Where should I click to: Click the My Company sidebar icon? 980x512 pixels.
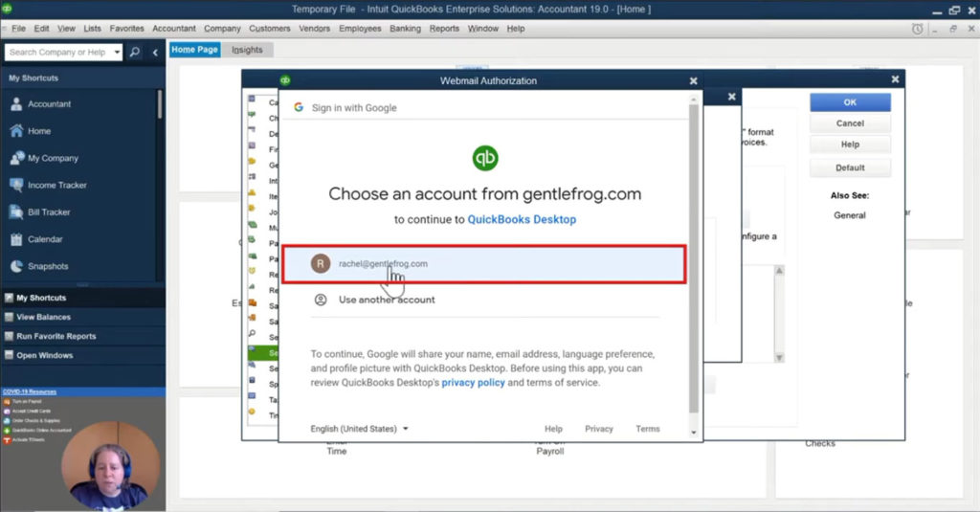tap(16, 158)
